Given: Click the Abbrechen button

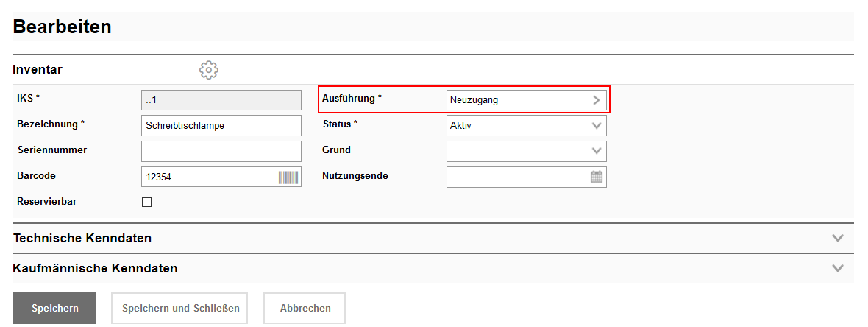Looking at the screenshot, I should 305,308.
